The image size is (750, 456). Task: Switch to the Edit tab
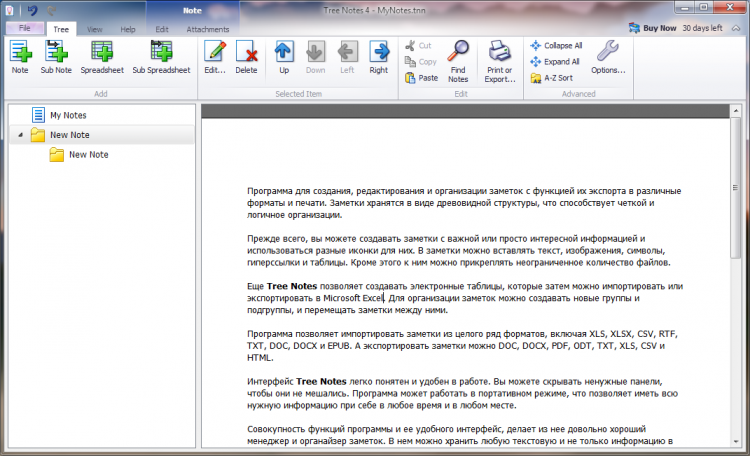[x=162, y=29]
